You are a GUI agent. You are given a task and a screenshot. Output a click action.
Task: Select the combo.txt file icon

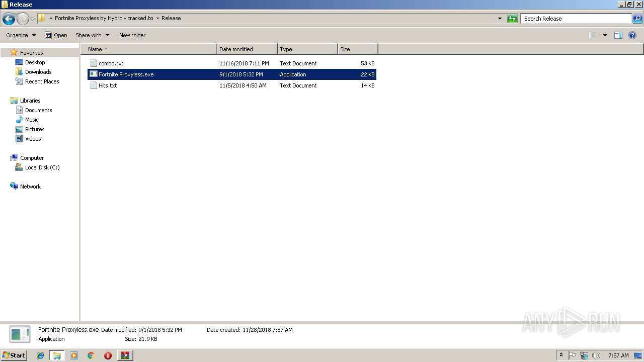pyautogui.click(x=94, y=63)
